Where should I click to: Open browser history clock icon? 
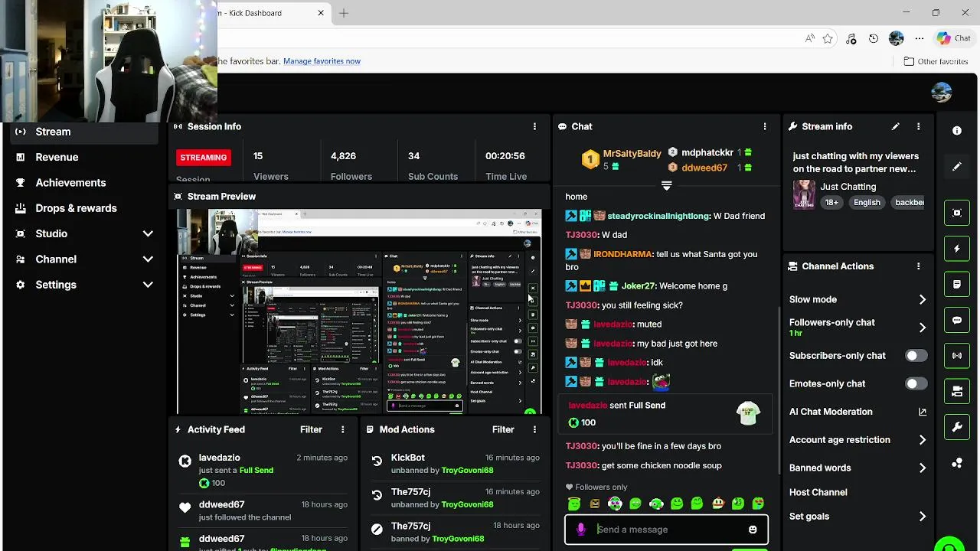874,38
